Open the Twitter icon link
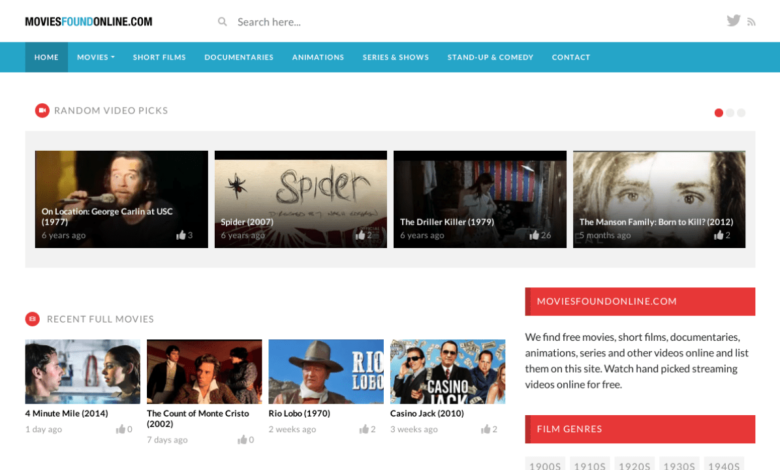Image resolution: width=780 pixels, height=470 pixels. pos(733,20)
